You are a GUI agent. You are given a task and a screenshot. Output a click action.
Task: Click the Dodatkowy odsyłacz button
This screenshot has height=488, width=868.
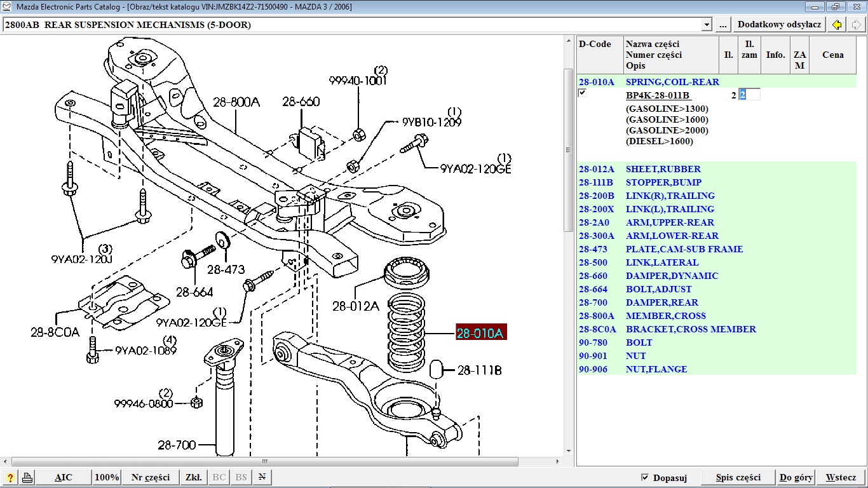click(x=780, y=25)
